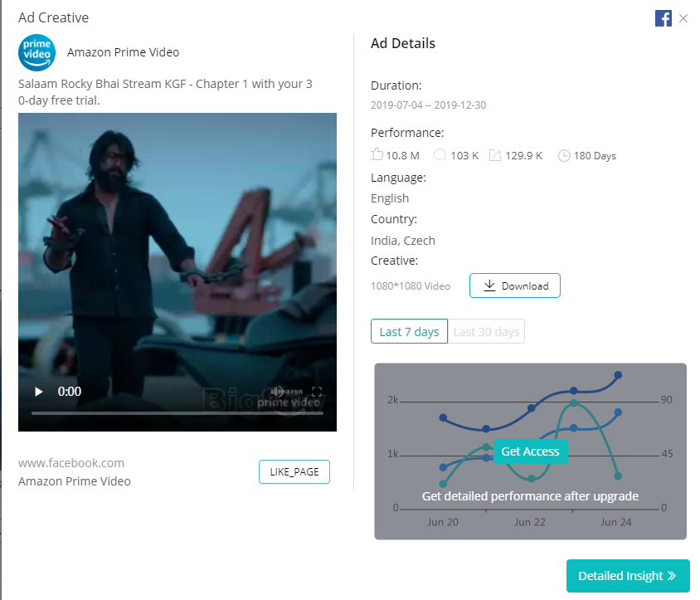This screenshot has width=700, height=600.
Task: Open Detailed Insight
Action: click(628, 575)
